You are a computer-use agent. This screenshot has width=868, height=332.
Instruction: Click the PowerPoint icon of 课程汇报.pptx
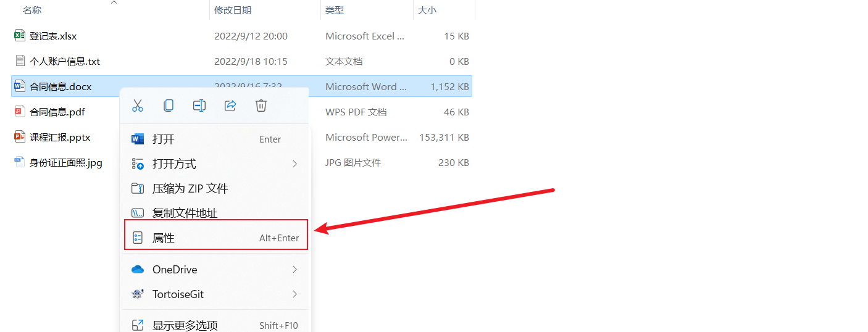point(20,137)
